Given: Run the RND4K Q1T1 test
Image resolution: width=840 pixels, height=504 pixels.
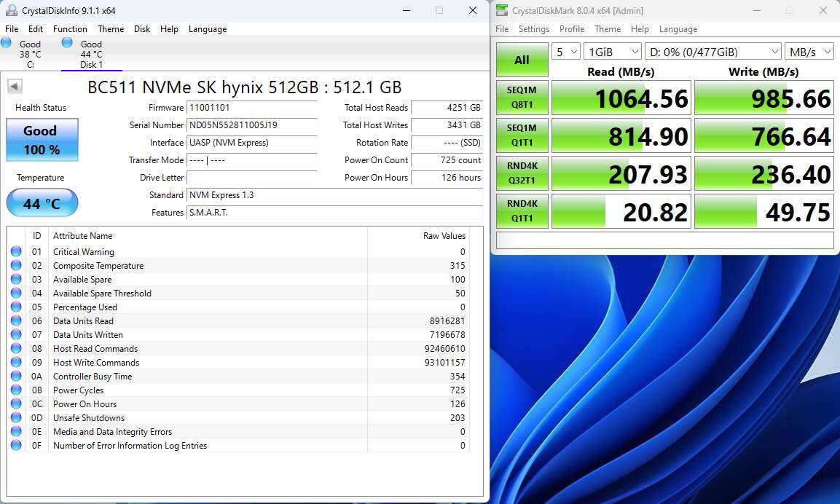Looking at the screenshot, I should [x=522, y=211].
